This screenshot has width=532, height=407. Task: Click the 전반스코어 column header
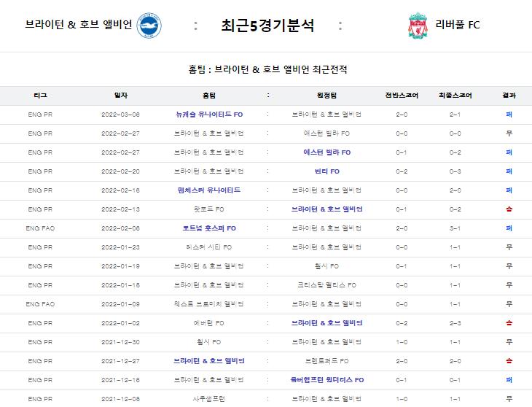pyautogui.click(x=402, y=96)
